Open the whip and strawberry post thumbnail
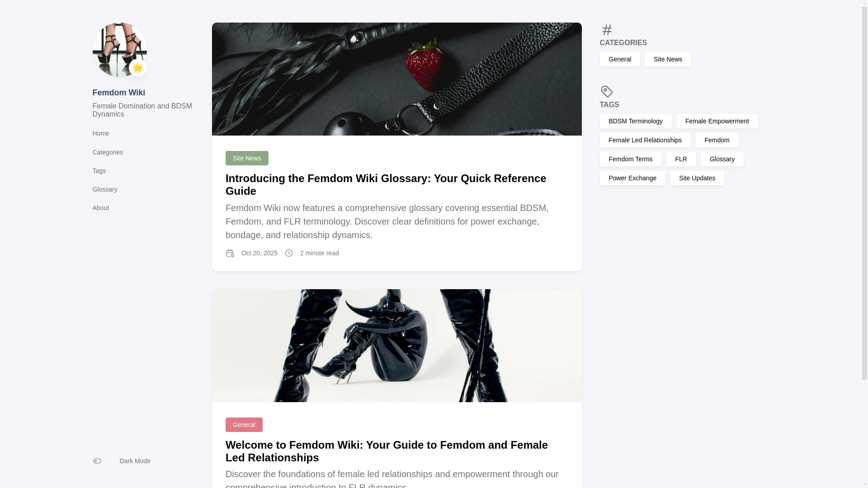Image resolution: width=868 pixels, height=488 pixels. point(396,79)
